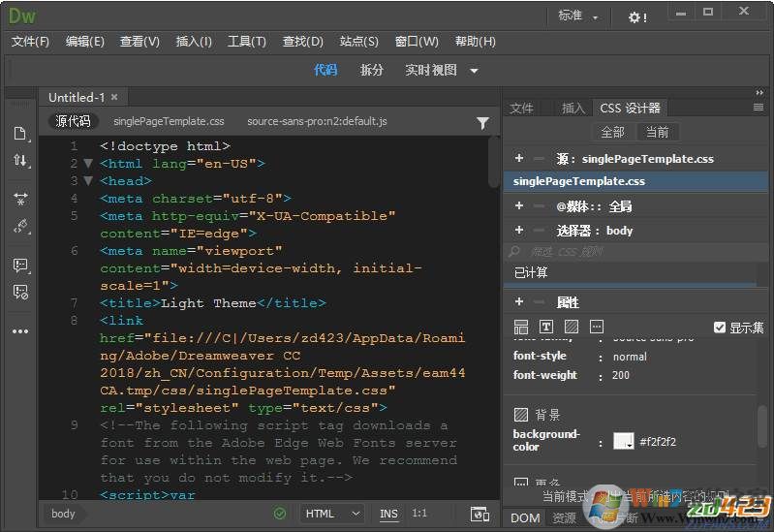Screen dimensions: 774x532
Task: Open the 插入(I) menu
Action: coord(194,42)
